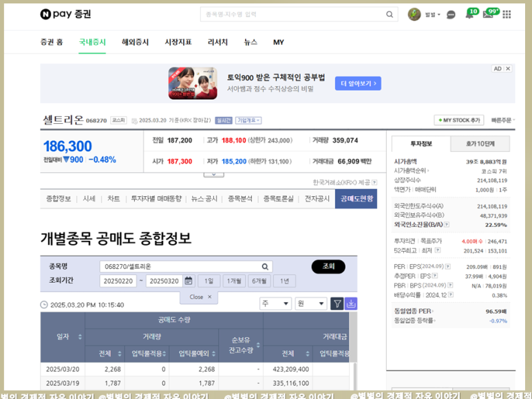Open 국내증시 menu
This screenshot has height=399, width=532.
point(92,42)
